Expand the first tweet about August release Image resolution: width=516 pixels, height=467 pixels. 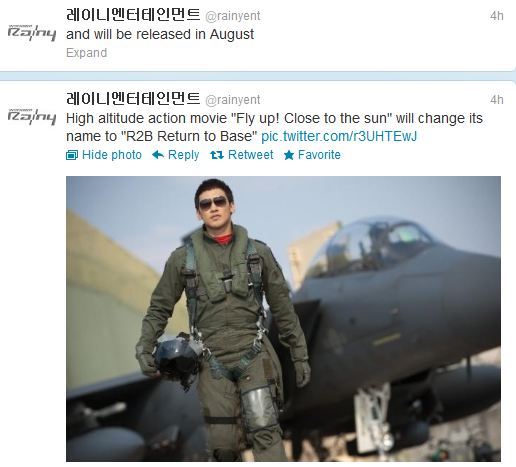(x=86, y=53)
